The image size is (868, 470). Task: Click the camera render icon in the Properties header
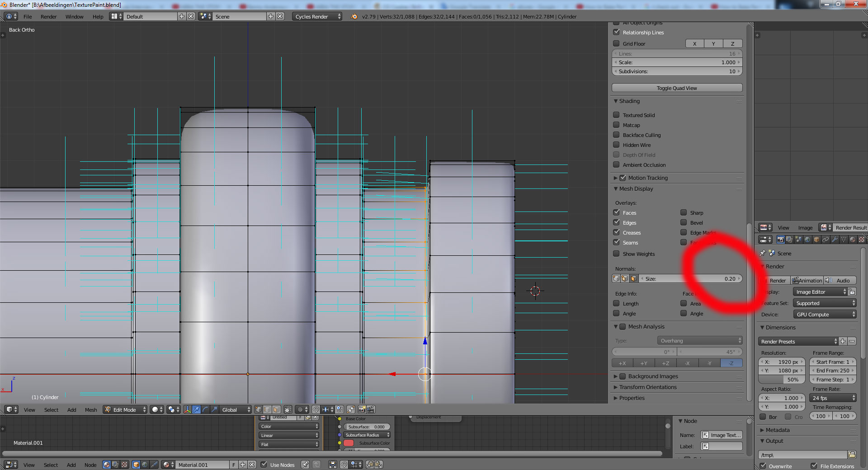click(781, 240)
